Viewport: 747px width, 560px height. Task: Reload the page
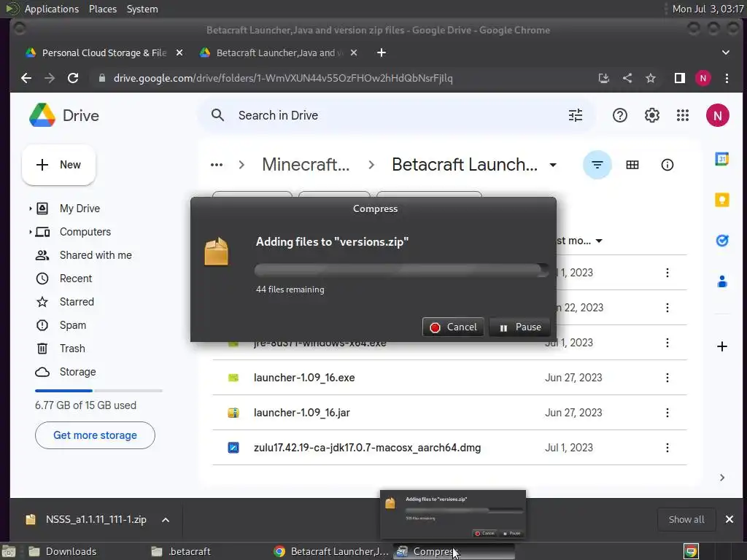[x=73, y=78]
